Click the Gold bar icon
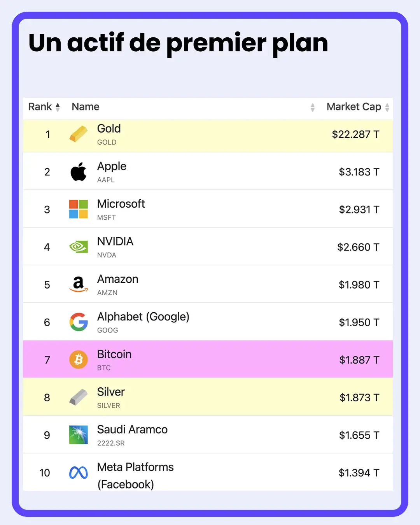Image resolution: width=420 pixels, height=525 pixels. click(x=79, y=134)
